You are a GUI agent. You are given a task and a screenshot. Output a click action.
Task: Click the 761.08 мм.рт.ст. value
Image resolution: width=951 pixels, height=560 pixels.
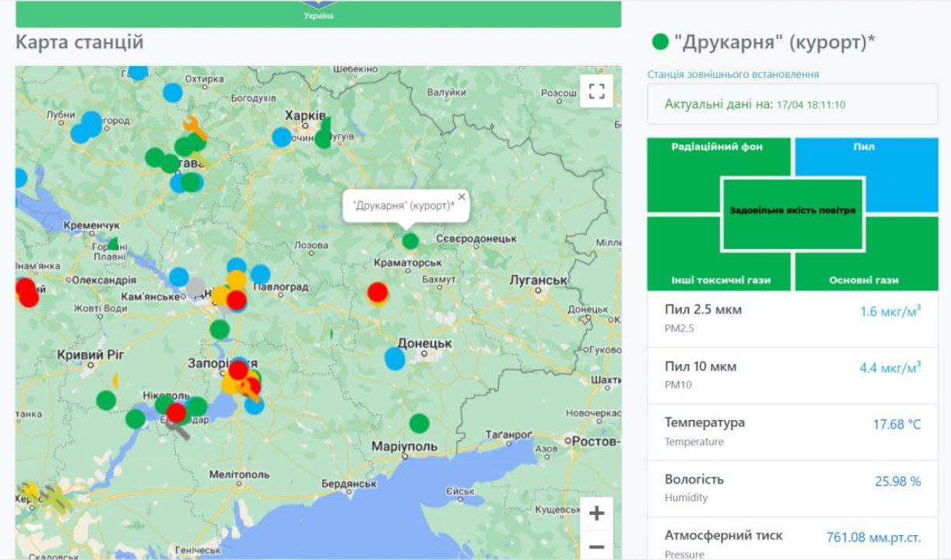coord(874,537)
